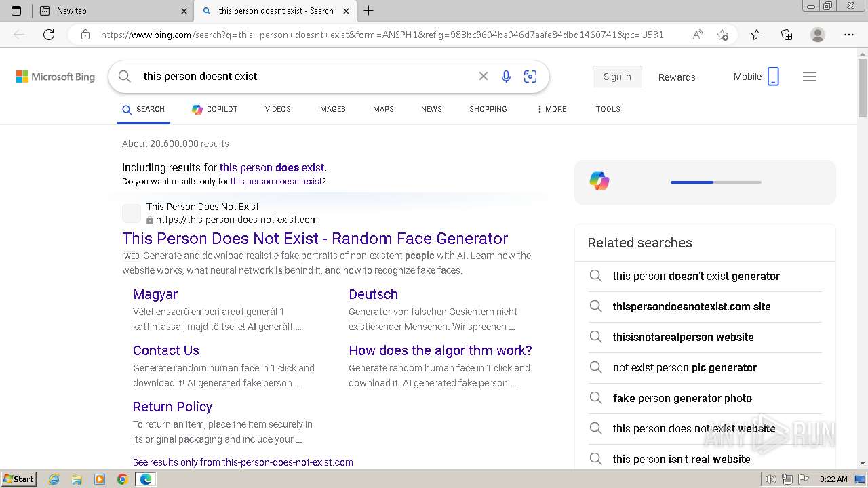
Task: Open volume control in system tray
Action: point(771,479)
